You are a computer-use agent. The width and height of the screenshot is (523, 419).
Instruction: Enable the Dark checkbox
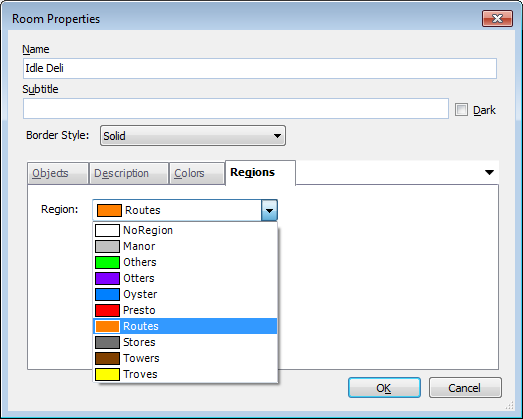[x=461, y=110]
